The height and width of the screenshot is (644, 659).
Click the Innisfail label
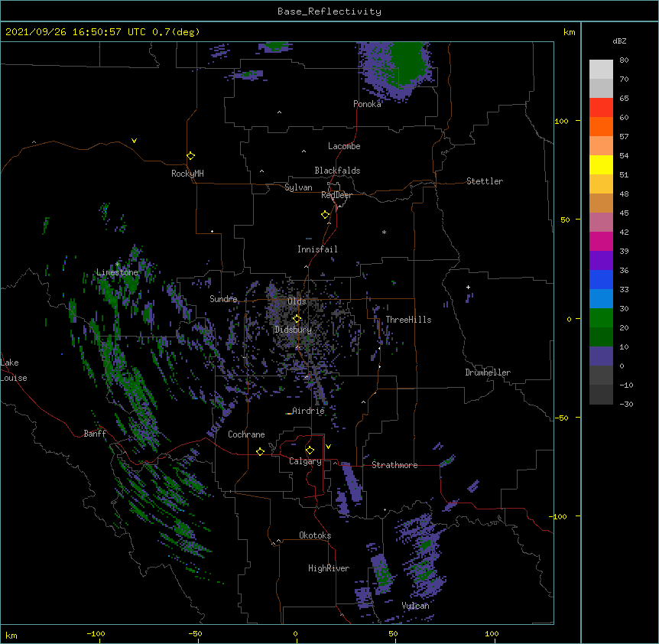point(317,249)
